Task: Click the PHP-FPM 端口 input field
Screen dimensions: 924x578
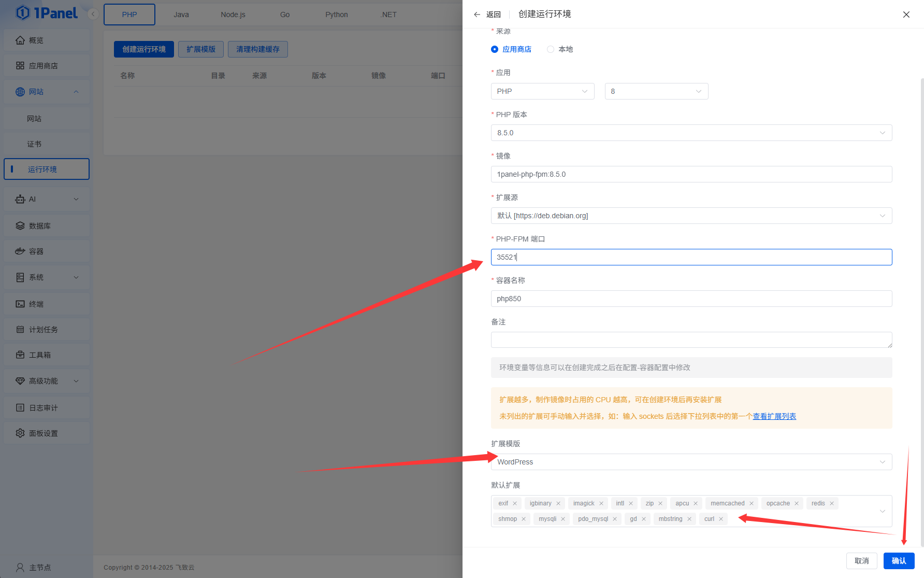Action: 691,257
